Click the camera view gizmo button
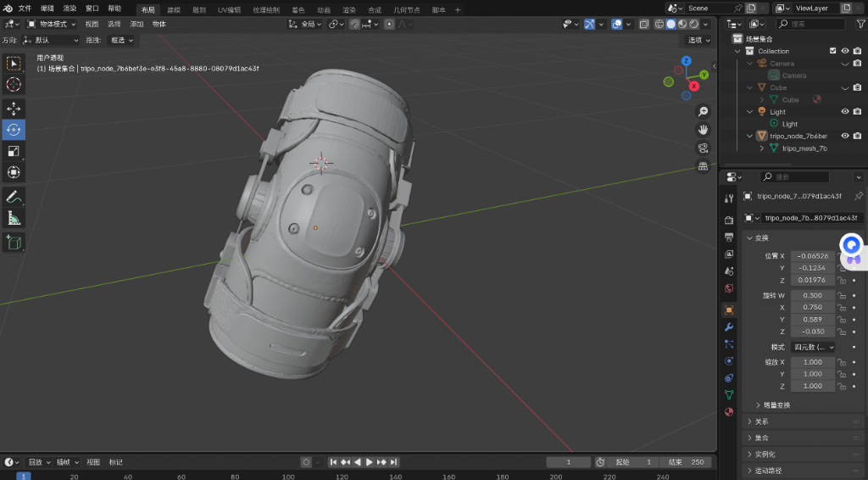 (x=703, y=148)
